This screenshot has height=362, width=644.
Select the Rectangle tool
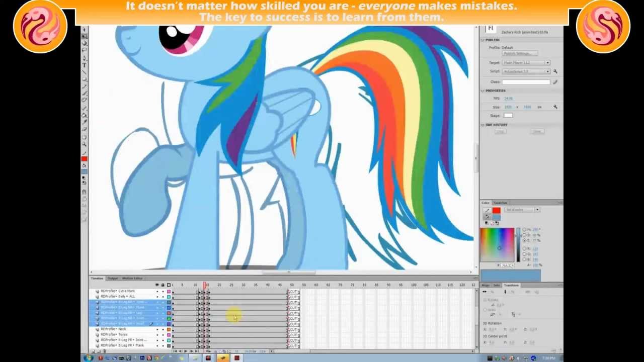click(85, 80)
